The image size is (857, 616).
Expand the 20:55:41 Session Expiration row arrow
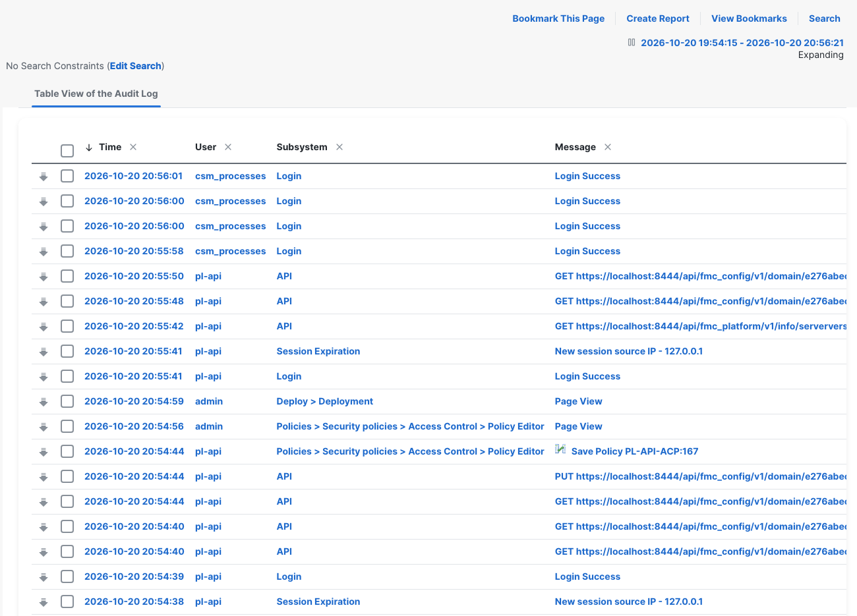coord(44,352)
